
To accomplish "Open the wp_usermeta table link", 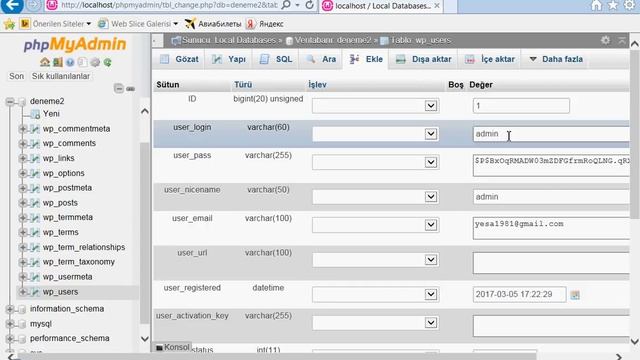I will coord(67,277).
